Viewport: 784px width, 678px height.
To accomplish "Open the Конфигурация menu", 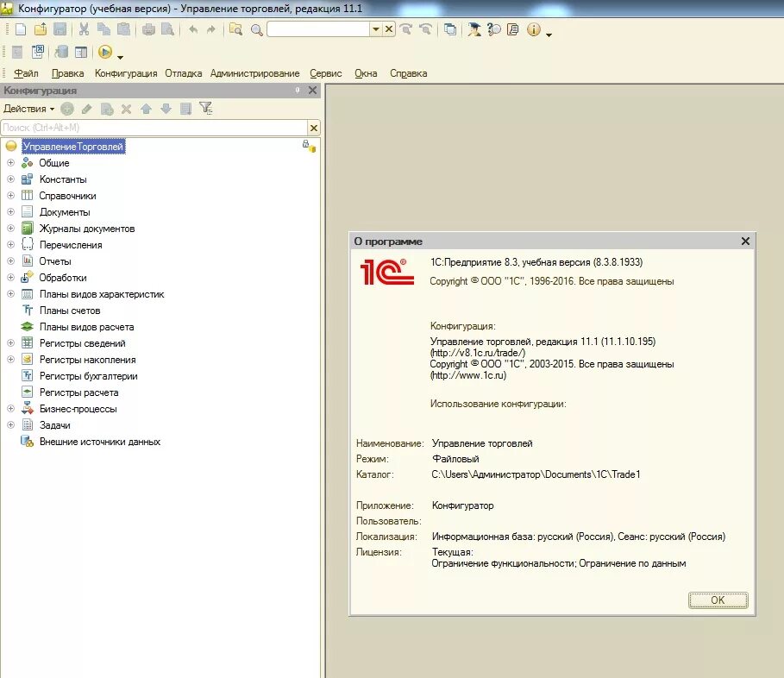I will 126,73.
